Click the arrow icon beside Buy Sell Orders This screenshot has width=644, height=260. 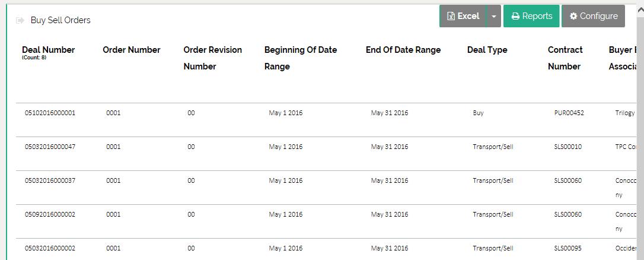(20, 20)
